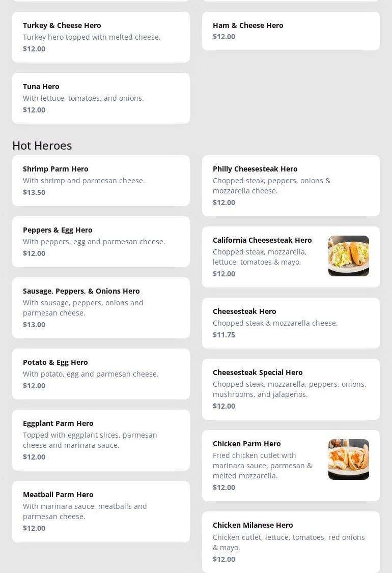This screenshot has width=392, height=573.
Task: Select the Cheesesteak Special Hero item
Action: coord(291,389)
